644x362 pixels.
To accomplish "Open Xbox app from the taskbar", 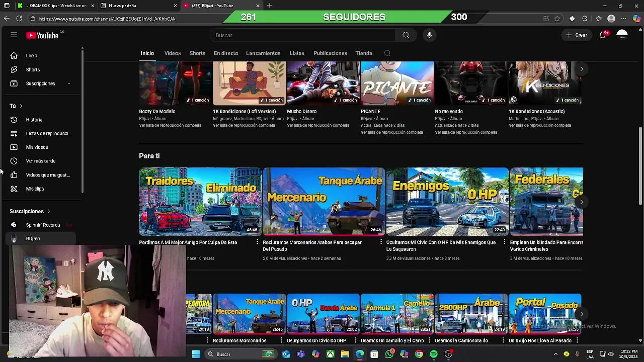I will click(x=330, y=354).
